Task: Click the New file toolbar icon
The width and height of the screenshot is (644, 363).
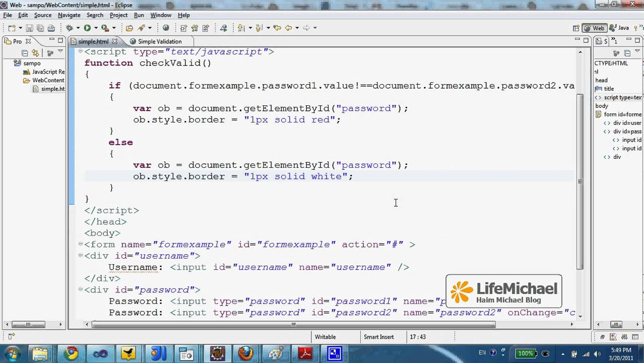Action: coord(11,28)
